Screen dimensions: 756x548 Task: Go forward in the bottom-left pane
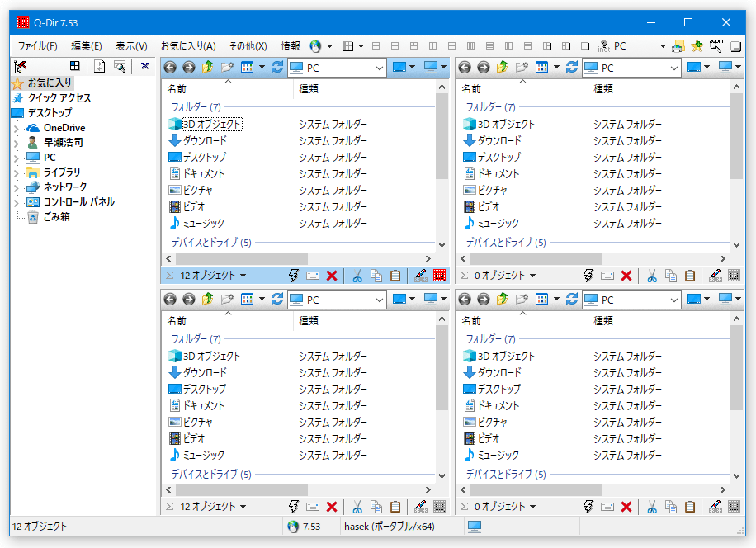click(x=189, y=300)
